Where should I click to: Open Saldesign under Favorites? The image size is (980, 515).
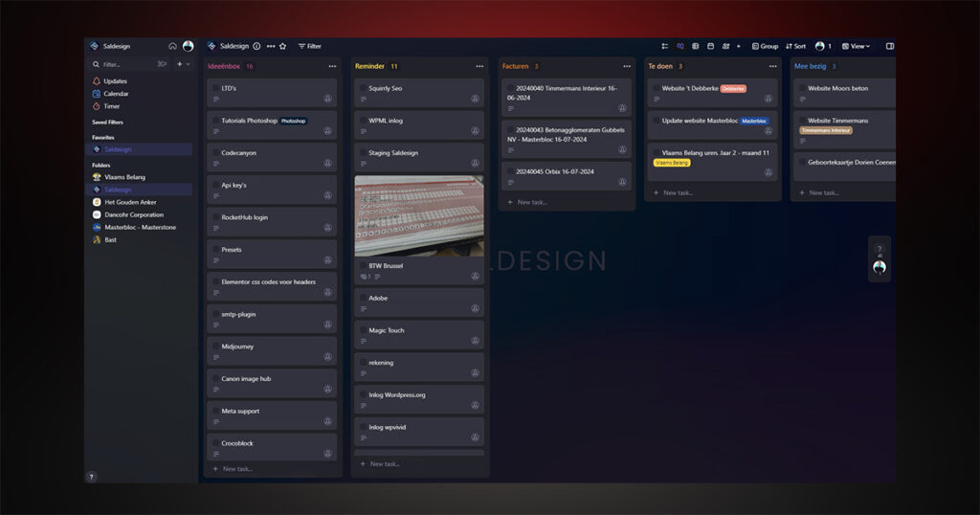(139, 149)
